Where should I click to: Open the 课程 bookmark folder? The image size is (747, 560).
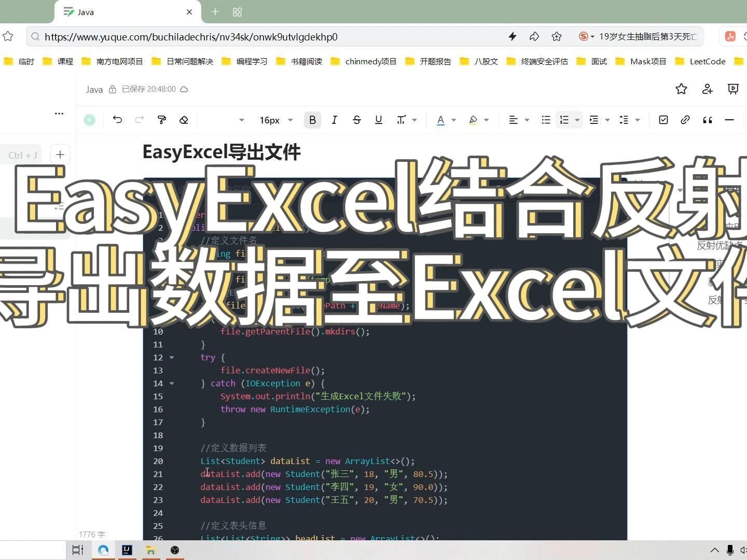(58, 61)
